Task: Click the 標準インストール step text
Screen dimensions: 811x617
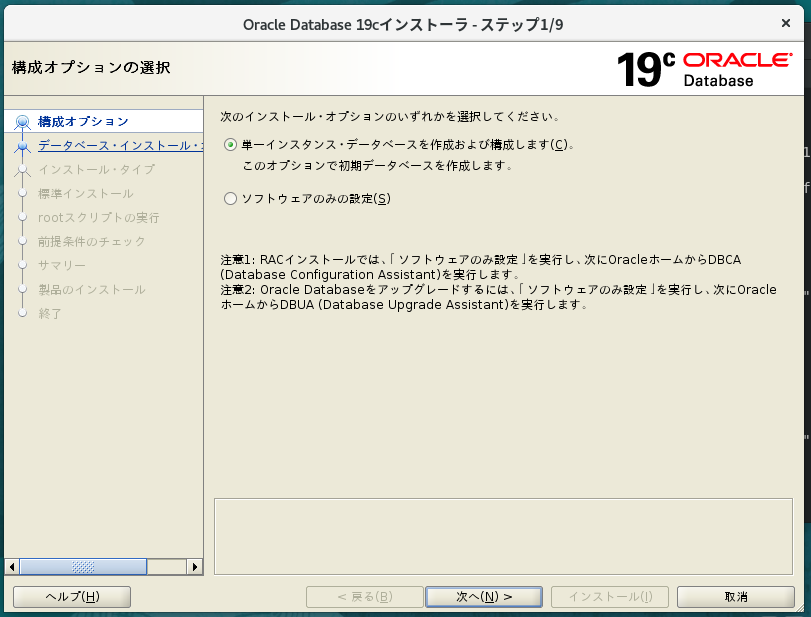Action: pos(86,193)
